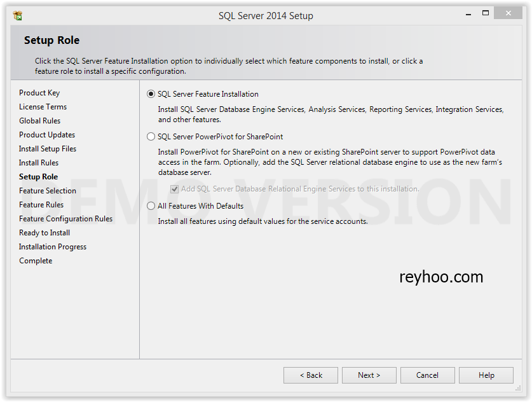
Task: Click the SQL Server setup box icon in title bar
Action: [18, 16]
